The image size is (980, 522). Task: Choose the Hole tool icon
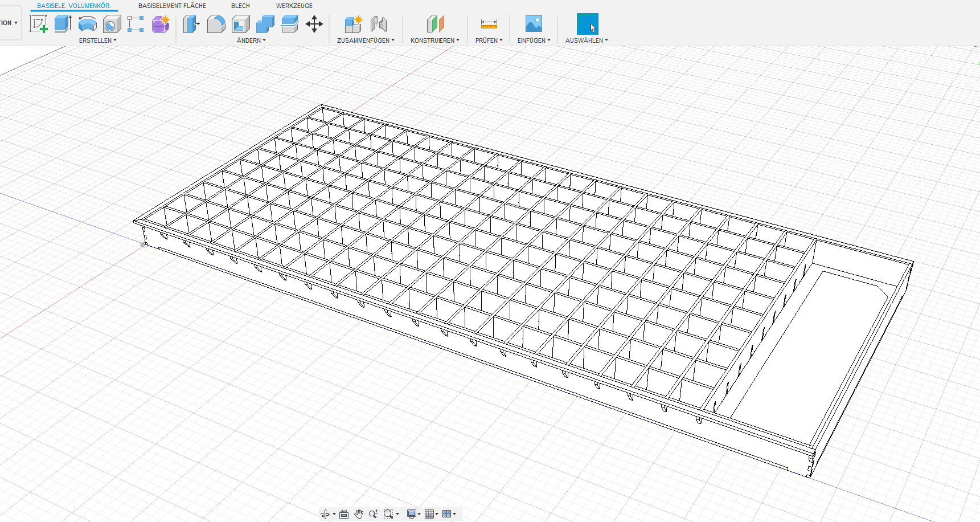coord(112,24)
